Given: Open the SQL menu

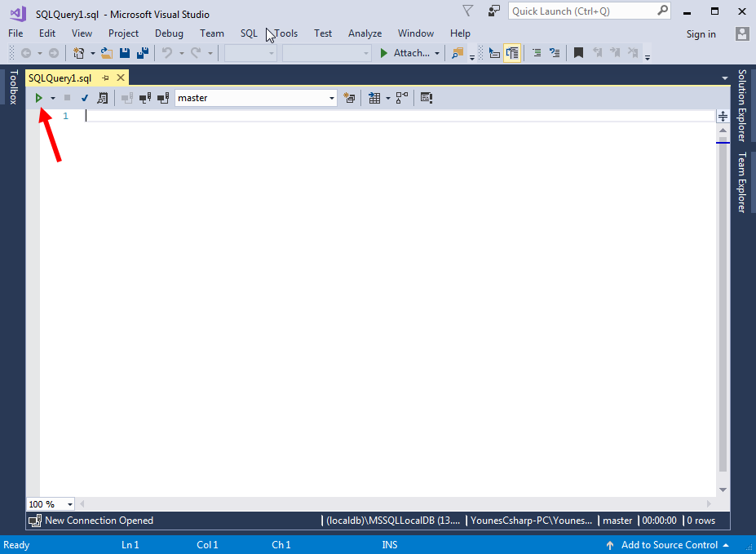Looking at the screenshot, I should tap(248, 33).
